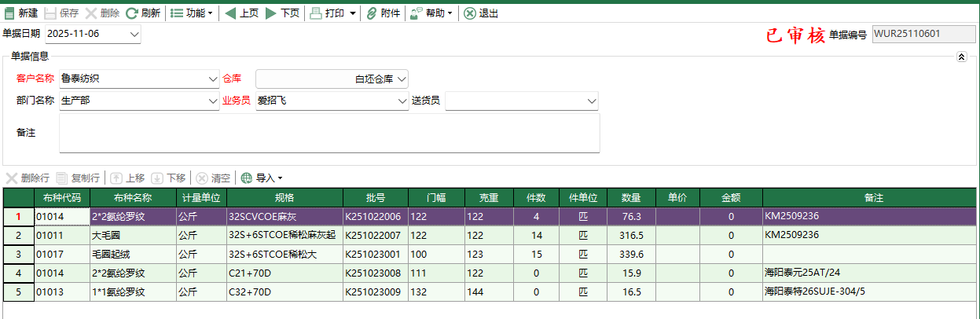Go to next page with 下页
Screen dimensions: 980x319
282,13
